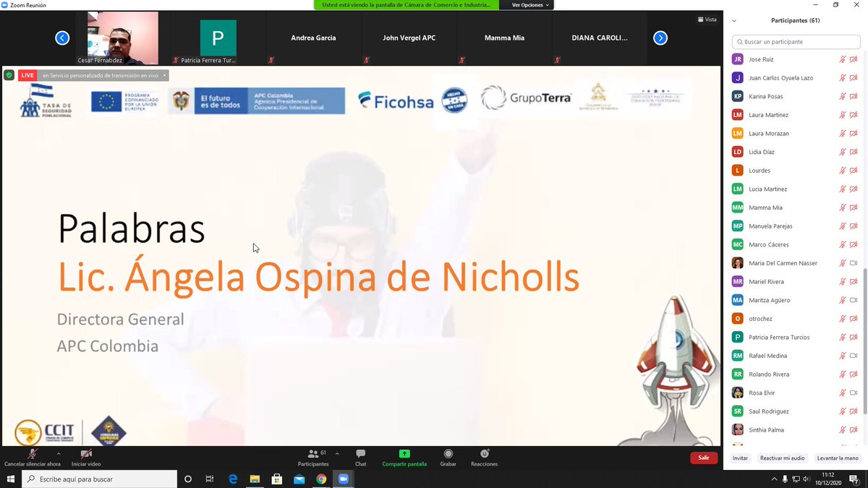Select Rolando Rivera in participants list
Image resolution: width=868 pixels, height=488 pixels.
(795, 374)
